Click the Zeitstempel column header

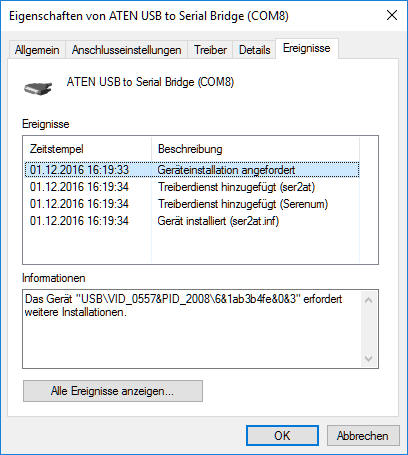[x=88, y=149]
